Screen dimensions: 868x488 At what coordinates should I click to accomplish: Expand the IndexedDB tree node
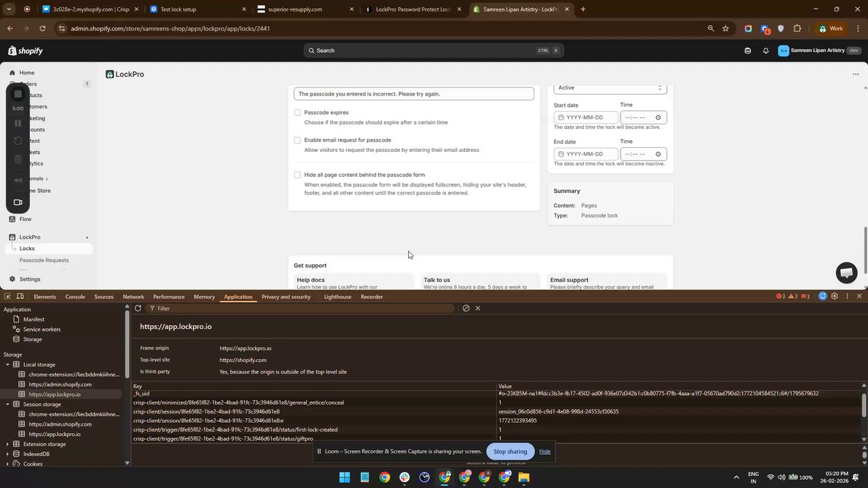[7, 454]
